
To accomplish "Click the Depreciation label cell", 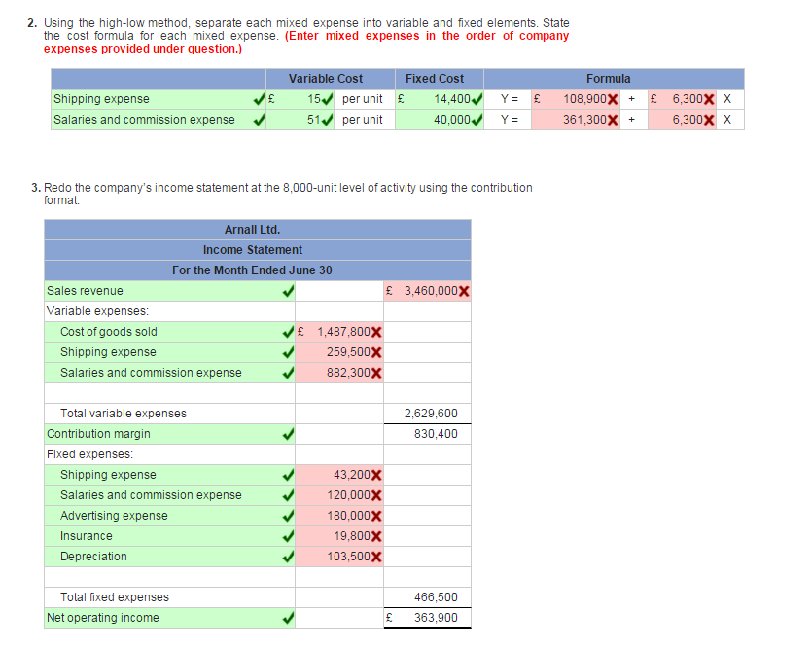I will (169, 557).
